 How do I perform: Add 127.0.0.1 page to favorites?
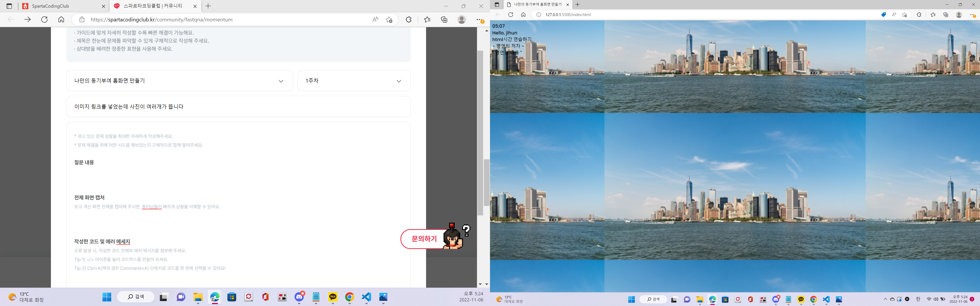[x=905, y=15]
